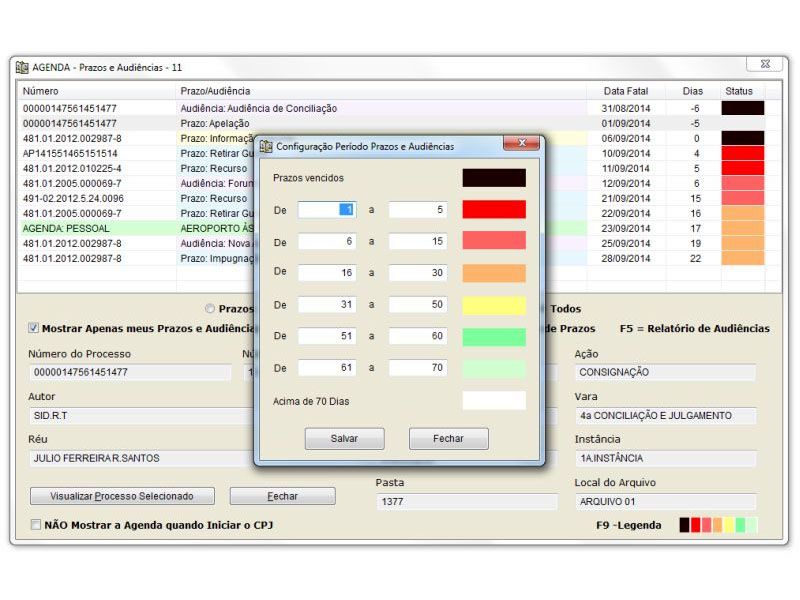800x600 pixels.
Task: Click the F9 Legenda color strip
Action: click(718, 525)
